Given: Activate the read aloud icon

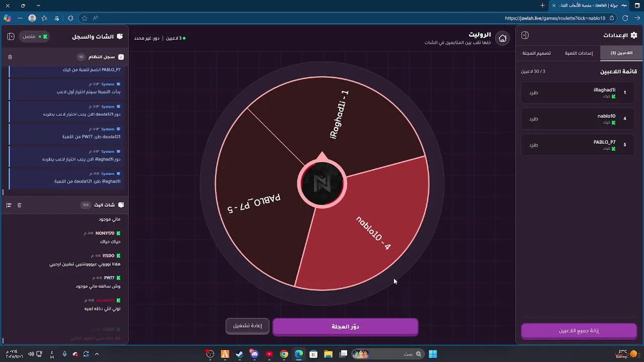Looking at the screenshot, I should coord(95,18).
